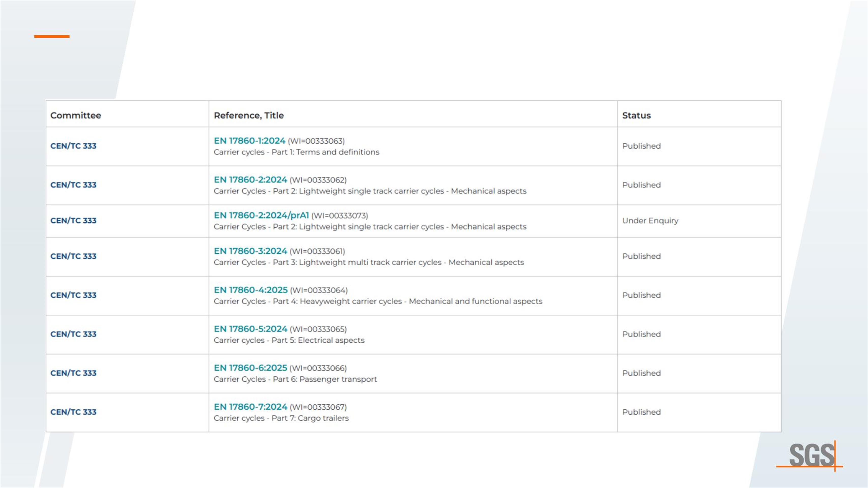
Task: Open the EN 17860-1:2024 standard link
Action: 249,141
